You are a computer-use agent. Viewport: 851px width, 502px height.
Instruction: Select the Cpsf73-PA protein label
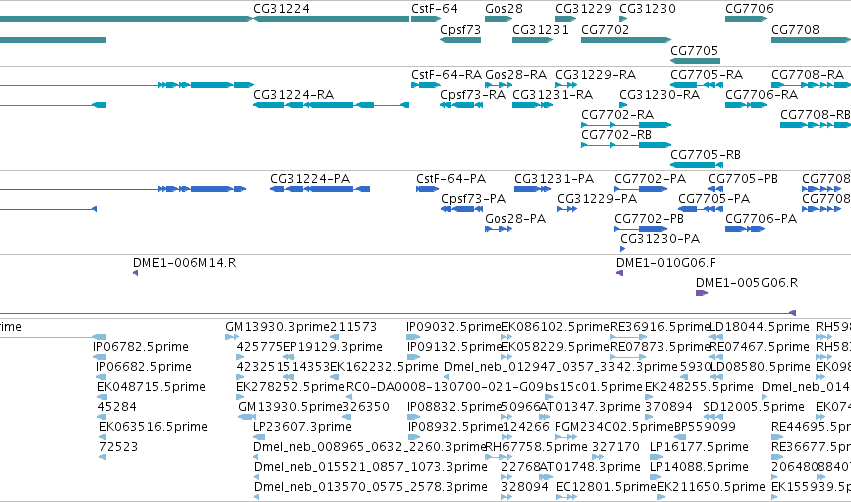pos(473,199)
